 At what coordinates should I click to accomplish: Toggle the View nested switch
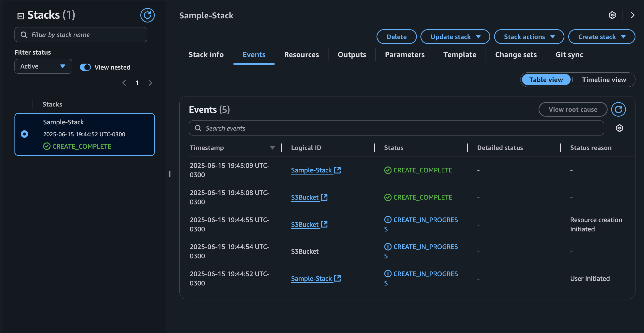[x=85, y=67]
